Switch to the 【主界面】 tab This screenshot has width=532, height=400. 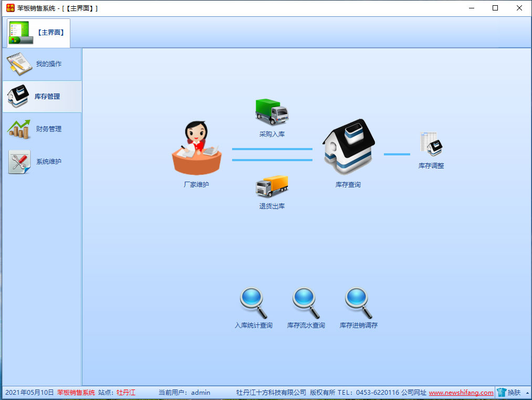point(39,33)
